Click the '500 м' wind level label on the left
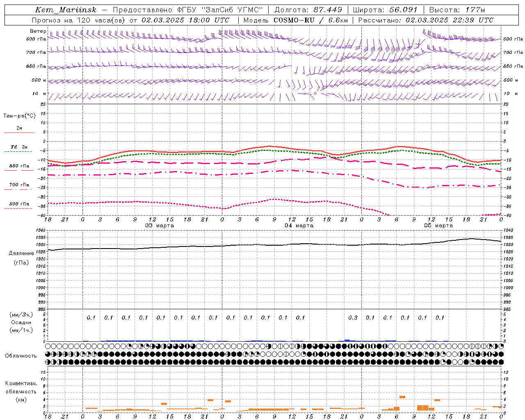This screenshot has height=420, width=525. tap(39, 80)
